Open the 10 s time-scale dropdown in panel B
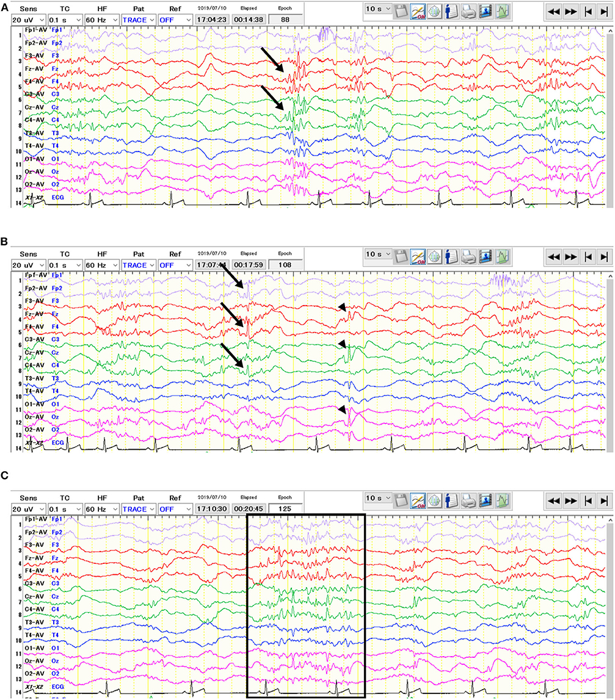The width and height of the screenshot is (615, 700). [x=378, y=254]
